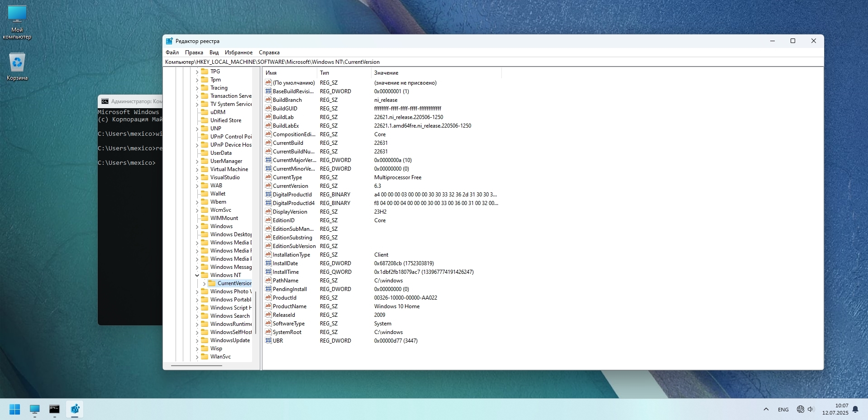Viewport: 868px width, 420px height.
Task: Expand the CurrentVersion tree node
Action: [x=205, y=283]
